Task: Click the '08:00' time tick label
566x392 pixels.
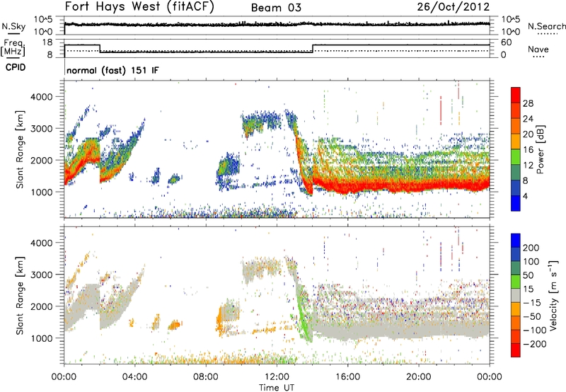Action: (x=206, y=377)
